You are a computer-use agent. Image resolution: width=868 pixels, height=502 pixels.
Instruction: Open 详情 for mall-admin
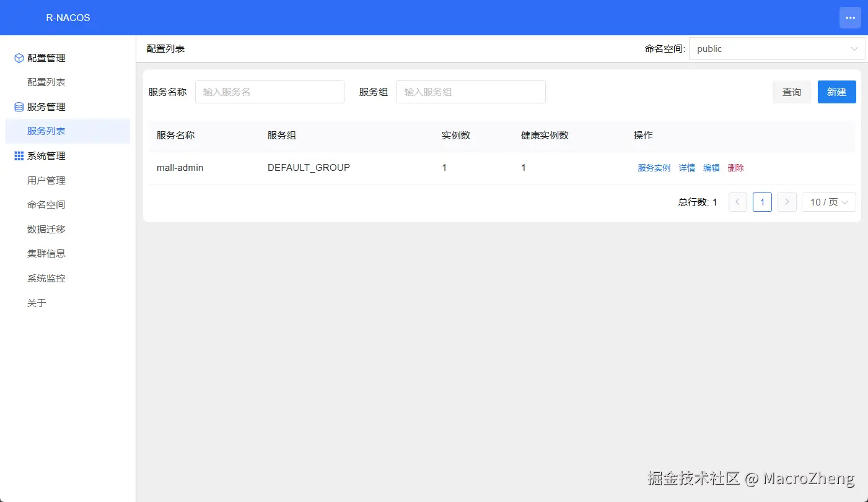[x=686, y=168]
